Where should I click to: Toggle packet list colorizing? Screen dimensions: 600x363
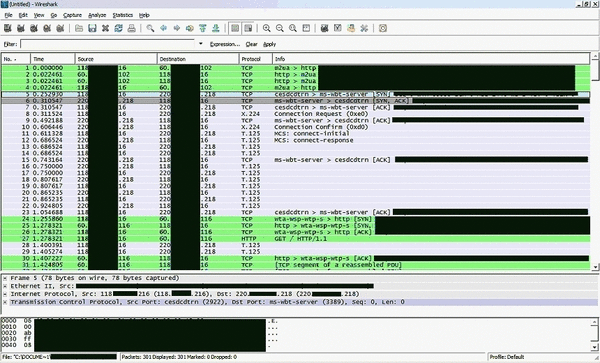click(x=235, y=28)
